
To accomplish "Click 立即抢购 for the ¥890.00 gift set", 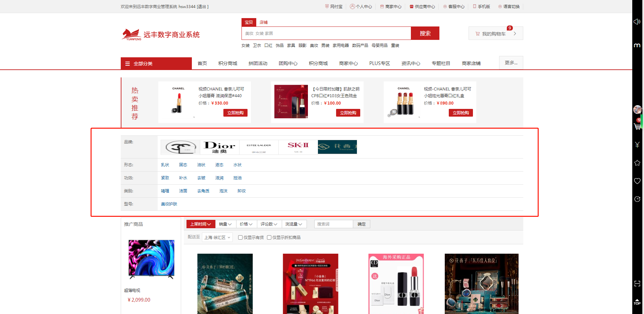I will point(461,113).
